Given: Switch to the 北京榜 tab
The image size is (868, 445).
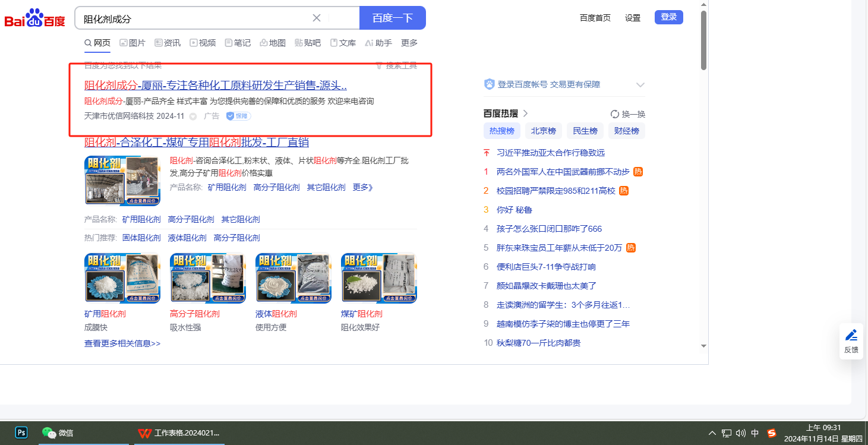Looking at the screenshot, I should 544,131.
